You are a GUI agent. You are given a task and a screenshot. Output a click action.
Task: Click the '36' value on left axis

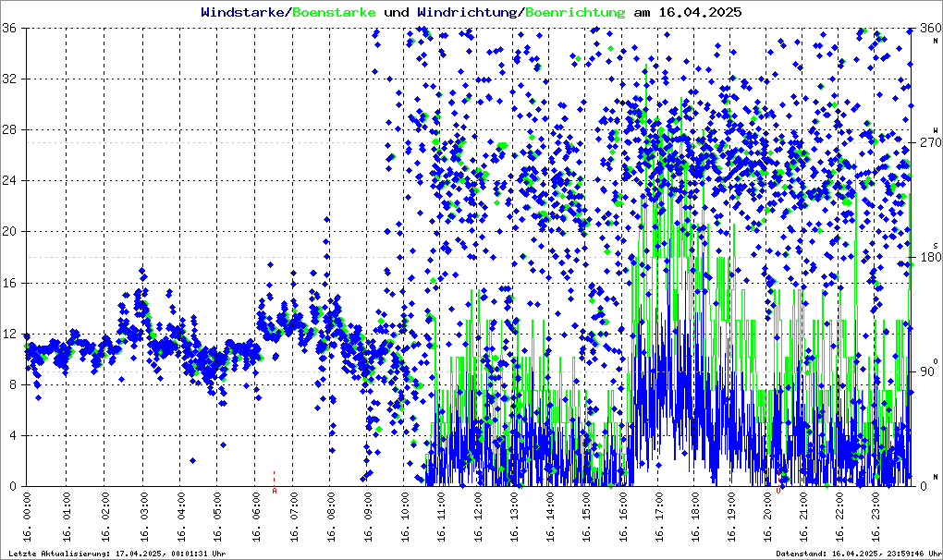pos(11,29)
